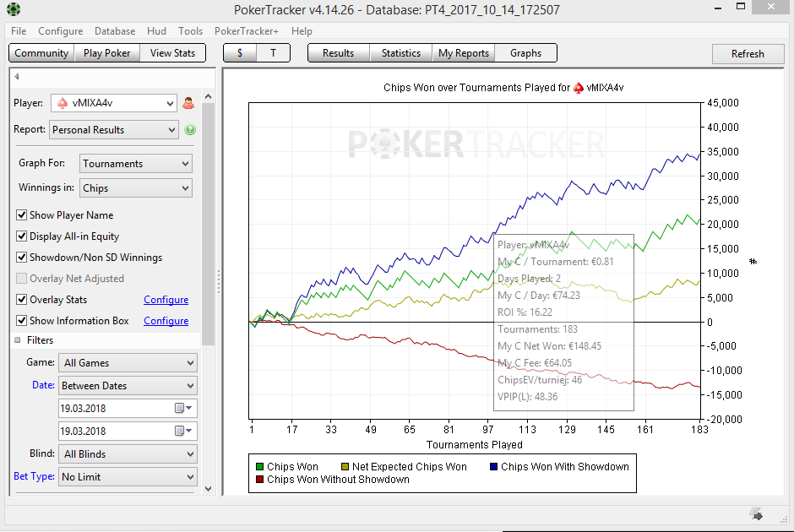Open the Hud menu
794x532 pixels.
(156, 31)
